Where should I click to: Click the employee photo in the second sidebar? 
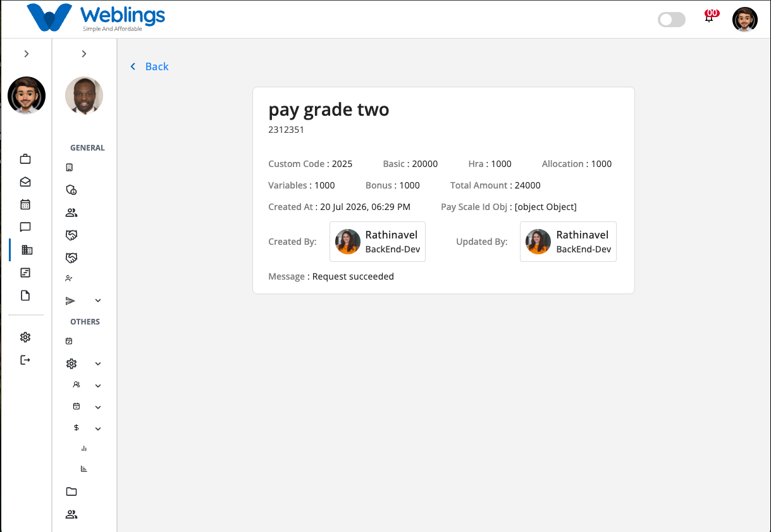point(84,96)
